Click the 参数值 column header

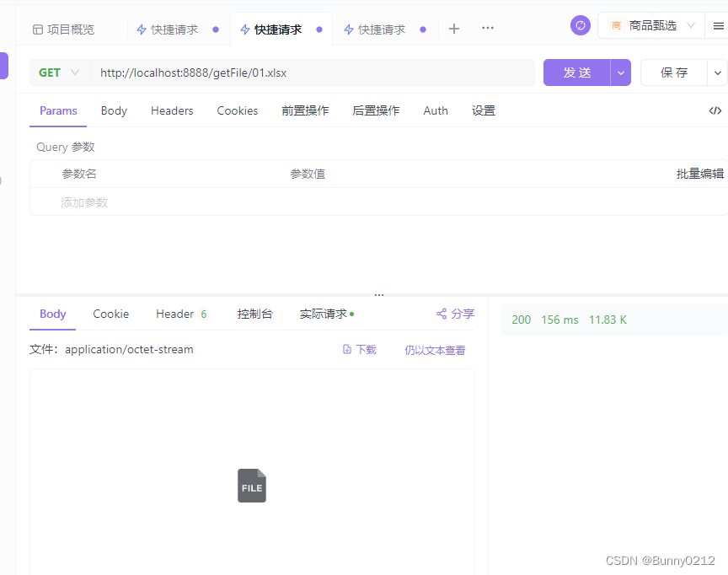click(x=308, y=174)
